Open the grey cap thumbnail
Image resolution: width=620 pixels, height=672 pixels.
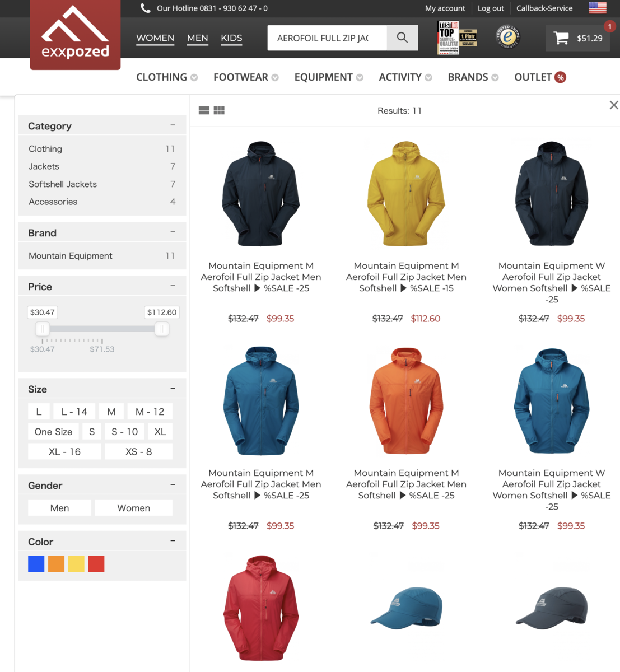tap(552, 608)
